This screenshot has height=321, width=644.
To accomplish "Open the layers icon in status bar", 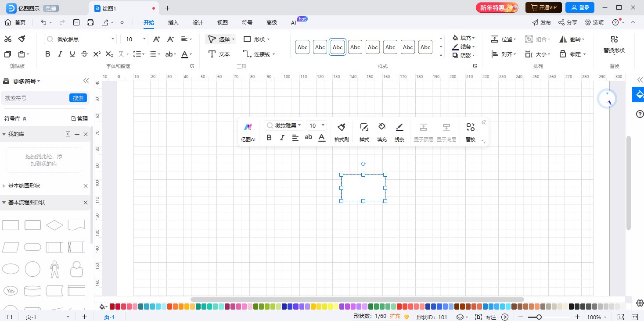I will tap(460, 317).
